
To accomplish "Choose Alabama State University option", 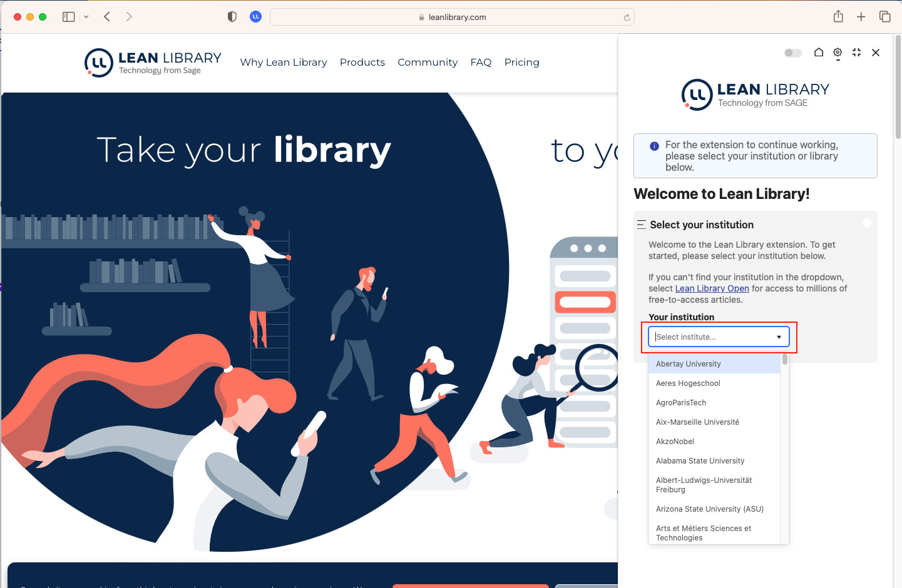I will pos(700,461).
